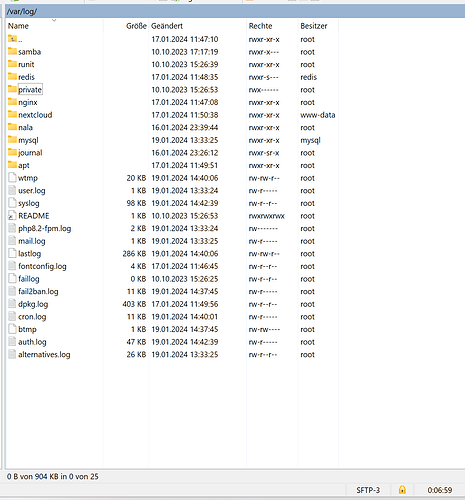Click the fontconfig.log file icon
Viewport: 465px width, 500px height.
click(12, 266)
